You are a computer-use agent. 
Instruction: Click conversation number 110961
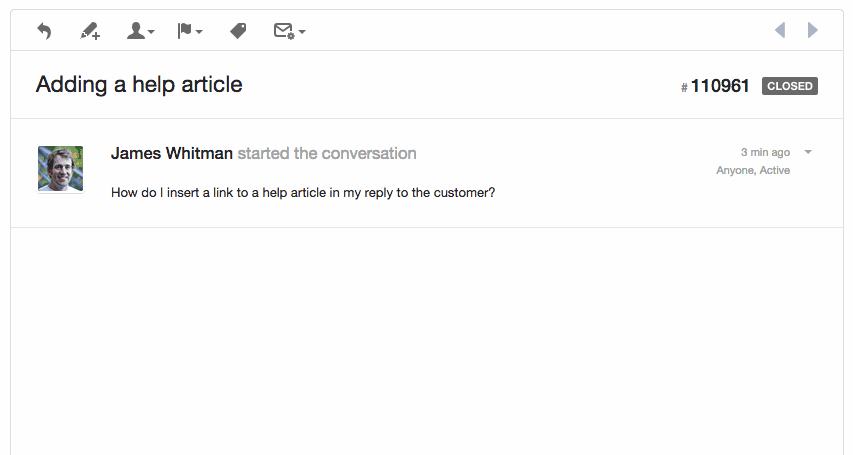click(x=720, y=86)
